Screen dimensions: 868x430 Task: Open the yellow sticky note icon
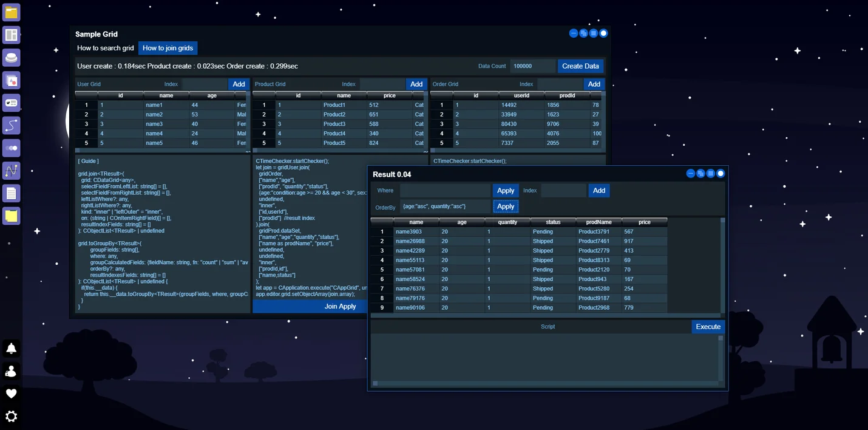tap(12, 216)
